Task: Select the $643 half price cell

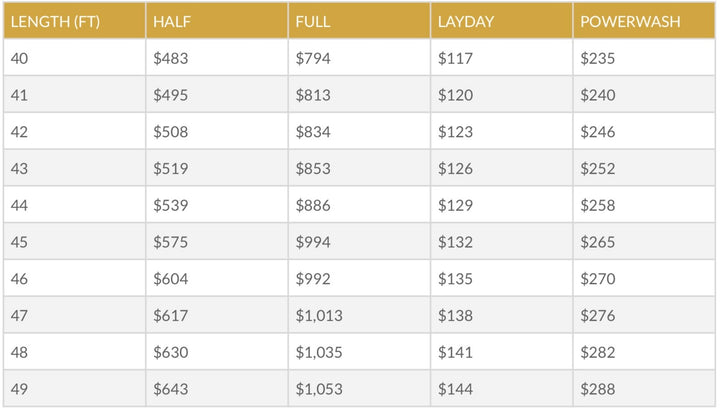Action: pos(170,389)
